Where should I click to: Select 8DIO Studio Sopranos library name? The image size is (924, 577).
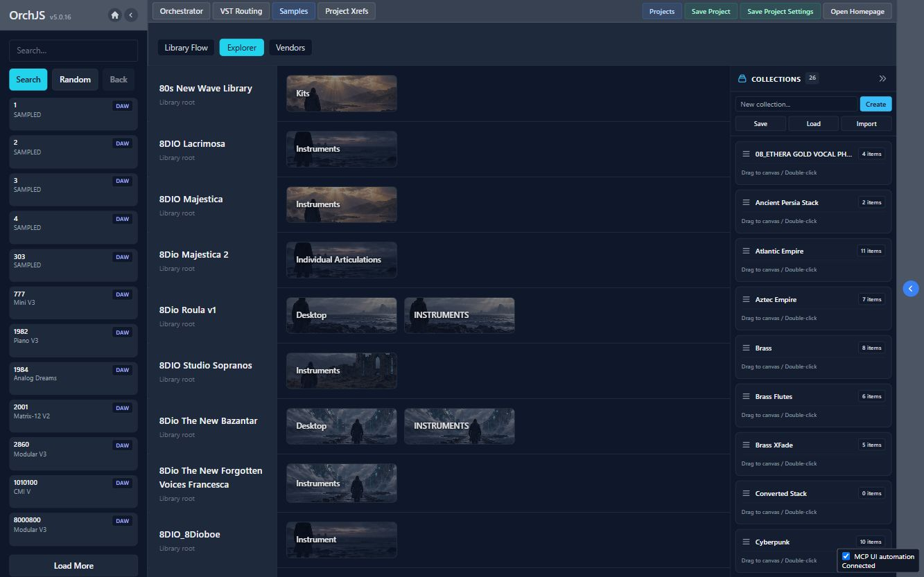(206, 365)
